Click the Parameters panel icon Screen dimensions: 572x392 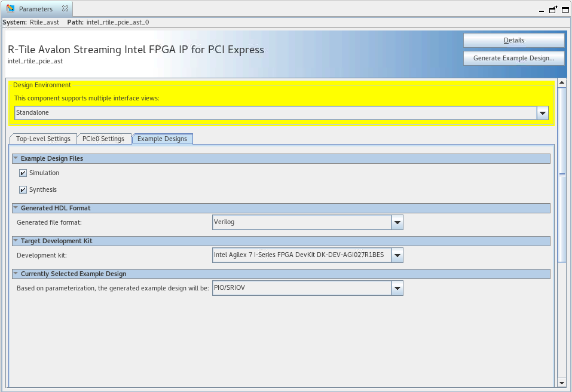pyautogui.click(x=10, y=8)
